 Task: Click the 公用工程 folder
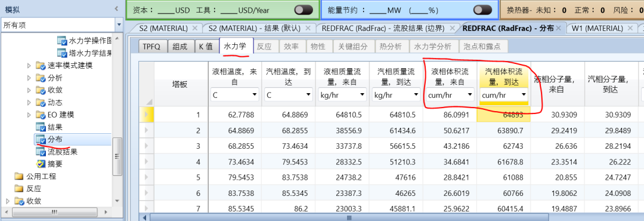tap(41, 177)
